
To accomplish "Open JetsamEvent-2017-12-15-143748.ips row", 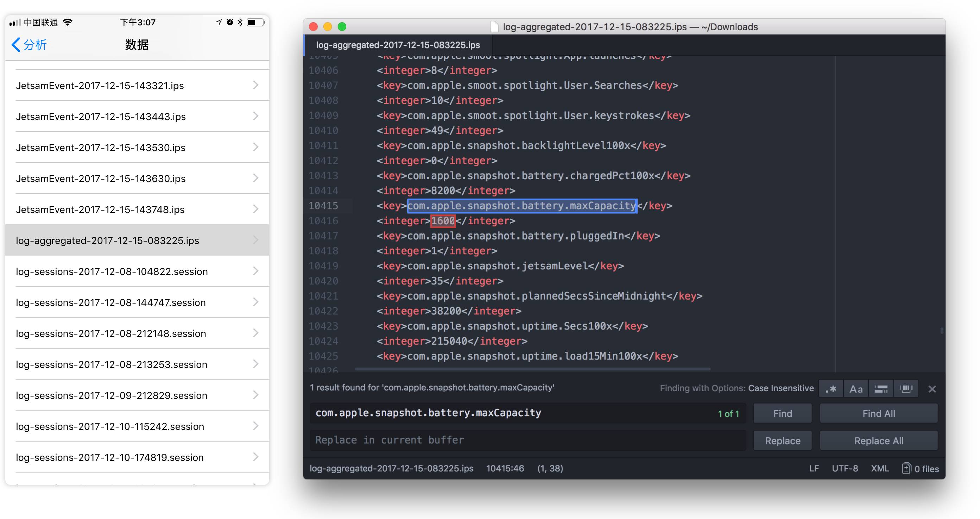I will (137, 210).
